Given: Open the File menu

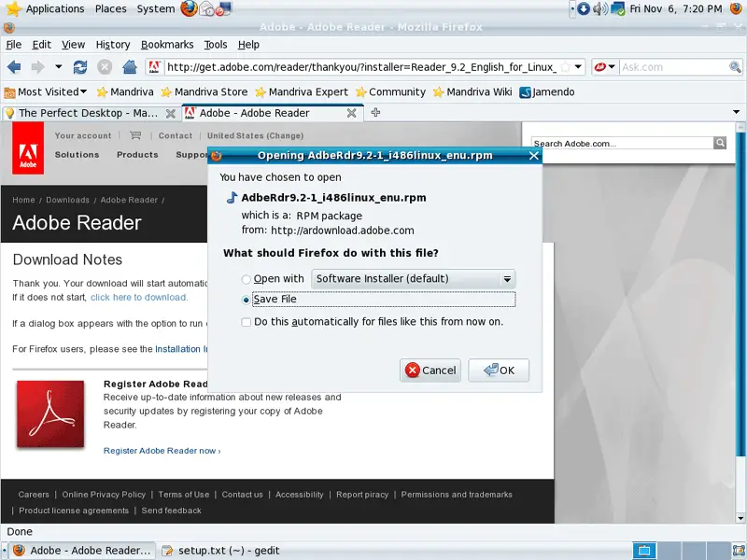Looking at the screenshot, I should tap(13, 44).
